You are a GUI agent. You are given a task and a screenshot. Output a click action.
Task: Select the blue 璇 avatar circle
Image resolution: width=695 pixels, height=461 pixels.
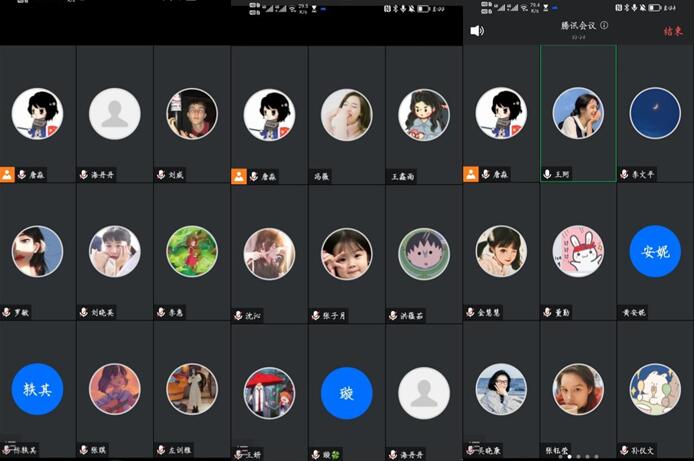coord(346,392)
